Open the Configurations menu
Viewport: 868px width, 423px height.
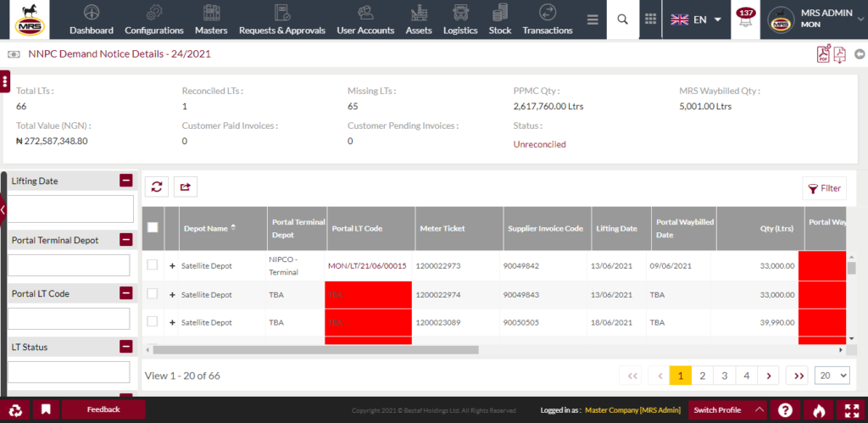pos(154,20)
